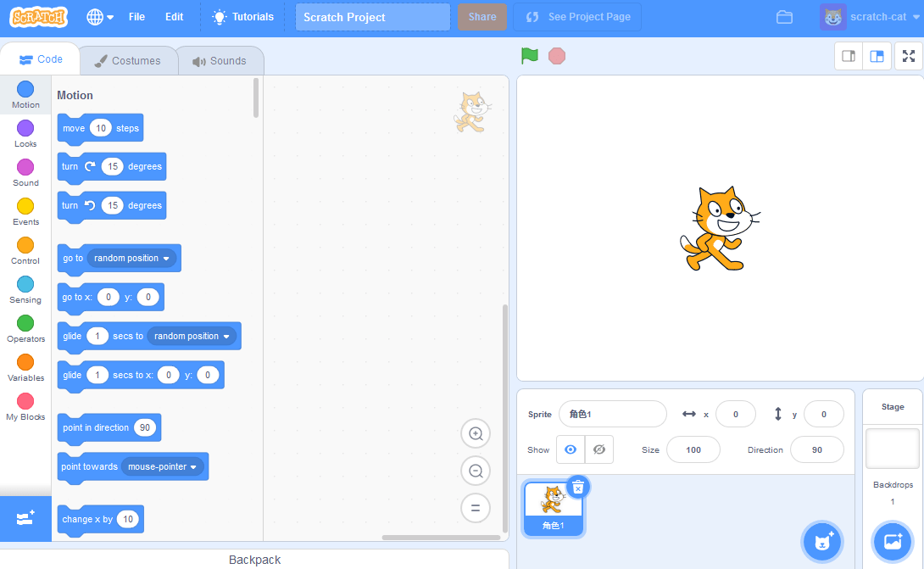924x569 pixels.
Task: Choose a new backdrop
Action: click(892, 542)
